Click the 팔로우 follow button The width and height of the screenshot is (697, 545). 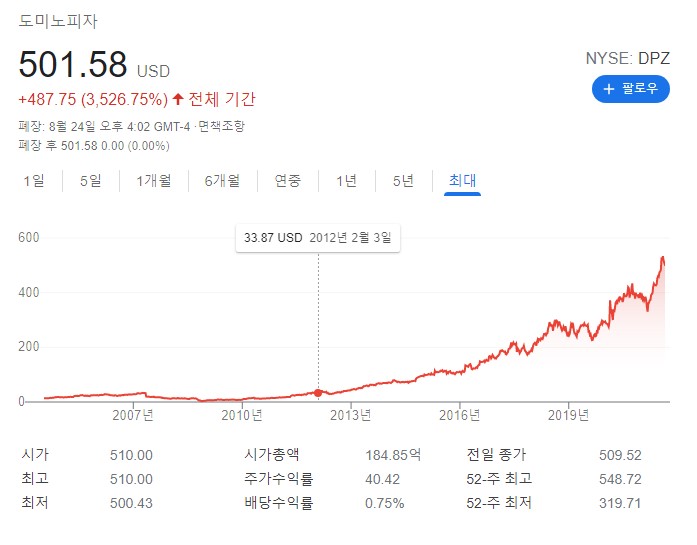(630, 89)
